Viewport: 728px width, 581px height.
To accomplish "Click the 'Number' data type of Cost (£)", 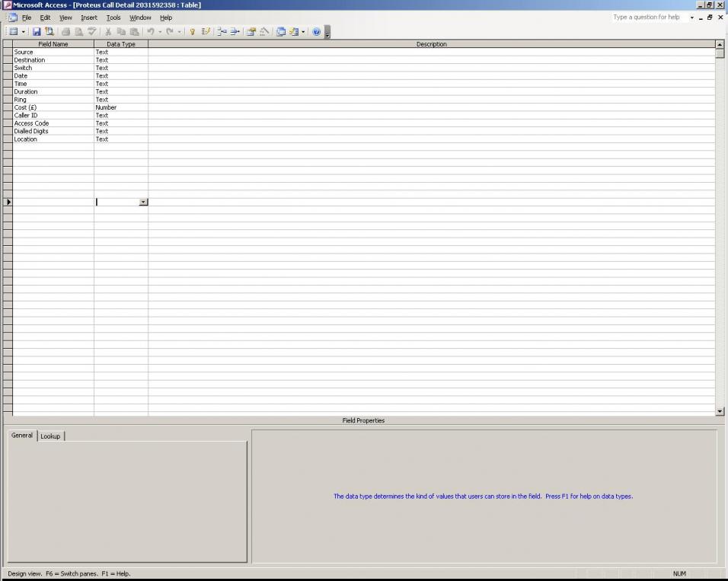I will pos(121,107).
